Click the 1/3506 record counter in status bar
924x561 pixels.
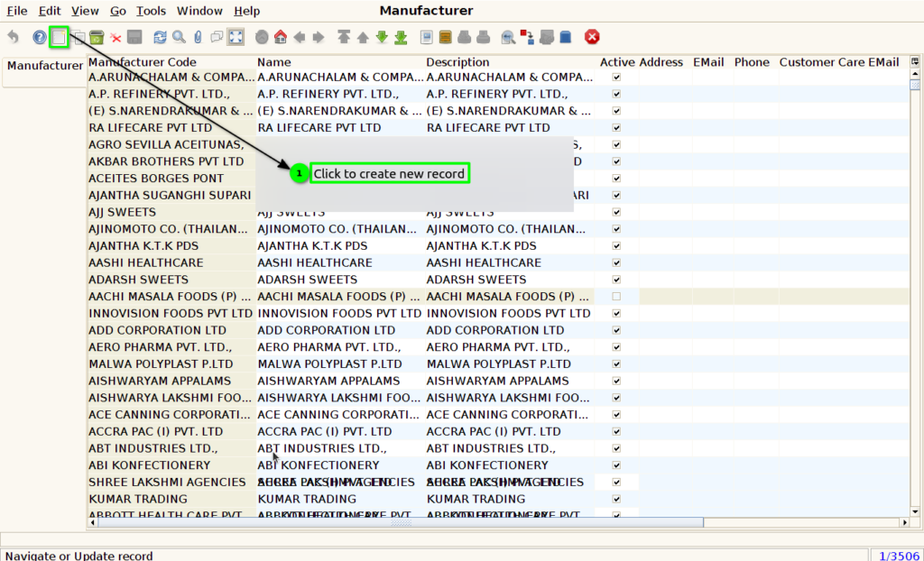tap(898, 555)
